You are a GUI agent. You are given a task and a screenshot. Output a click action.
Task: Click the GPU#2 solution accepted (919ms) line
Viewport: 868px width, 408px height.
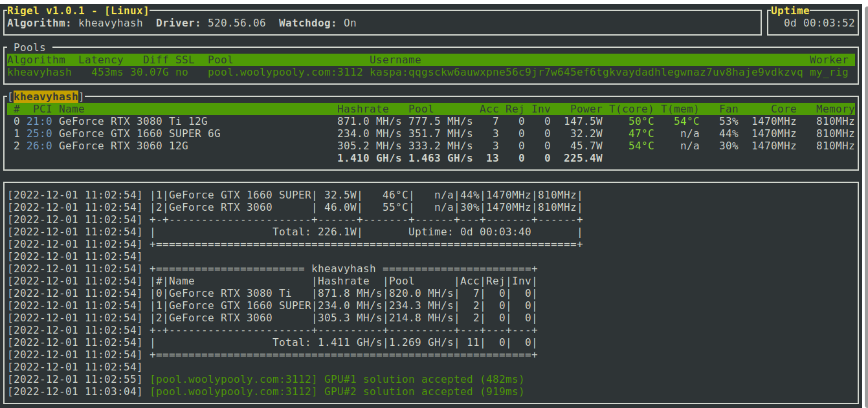[x=337, y=391]
